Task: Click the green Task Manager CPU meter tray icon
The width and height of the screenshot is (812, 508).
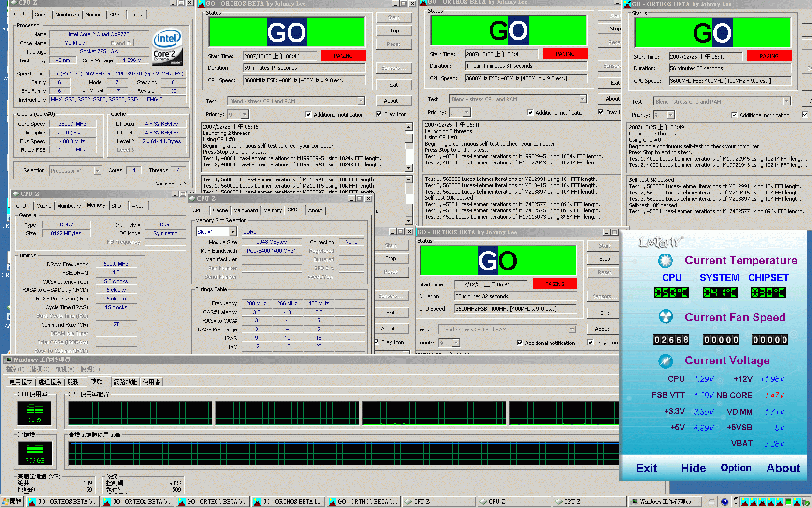Action: [788, 502]
